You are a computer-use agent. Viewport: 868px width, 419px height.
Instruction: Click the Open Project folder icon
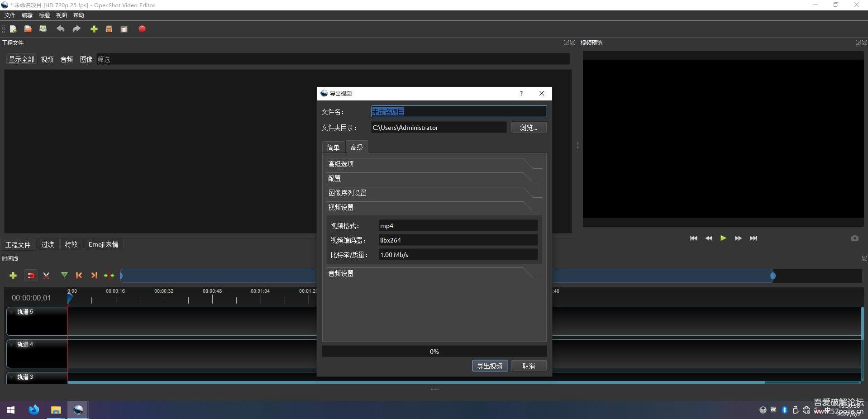(x=28, y=29)
